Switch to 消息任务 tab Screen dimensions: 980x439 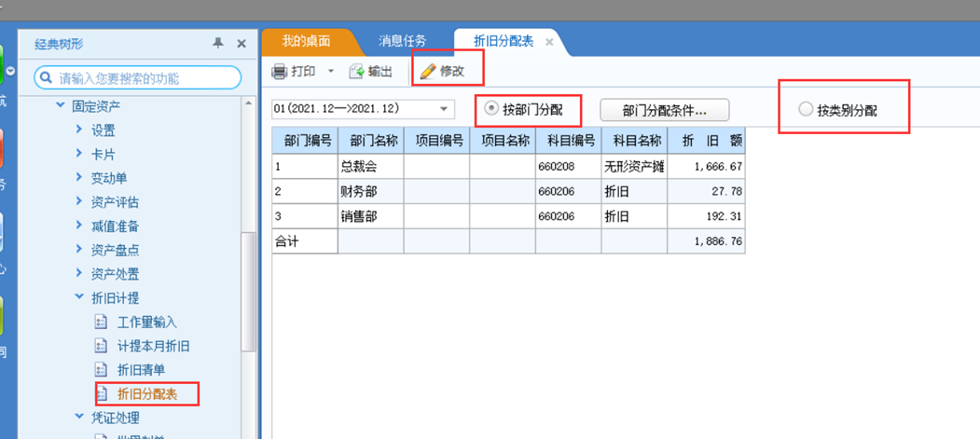click(x=403, y=41)
